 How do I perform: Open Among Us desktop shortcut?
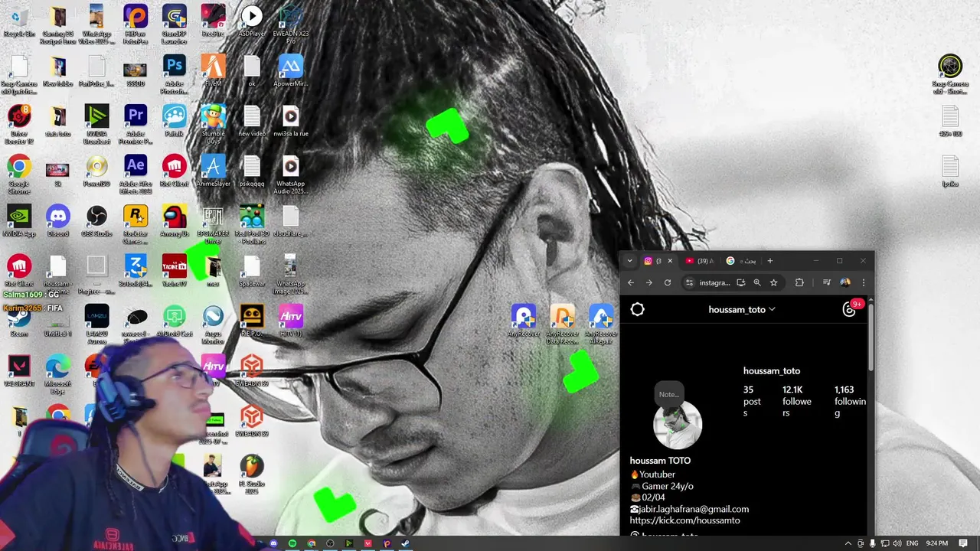click(175, 221)
